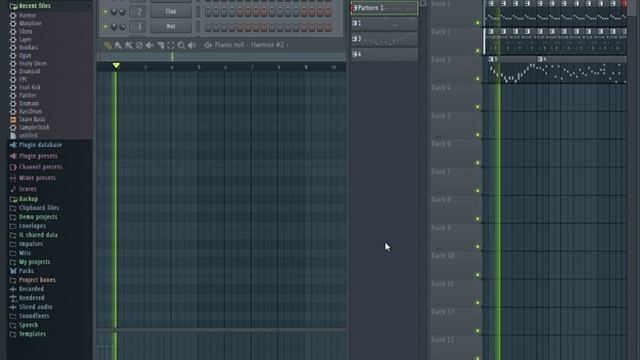The image size is (640, 360).
Task: Toggle mute dot on playlist Track 3
Action: tap(478, 79)
